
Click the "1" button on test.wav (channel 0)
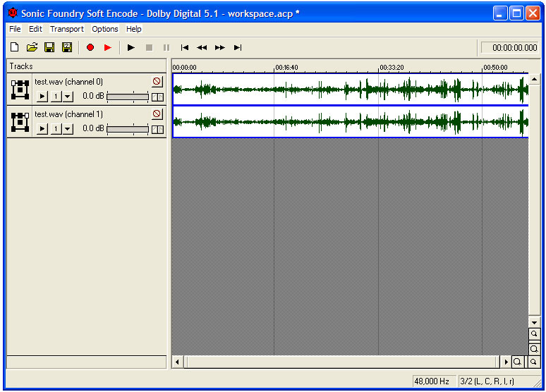tap(56, 97)
